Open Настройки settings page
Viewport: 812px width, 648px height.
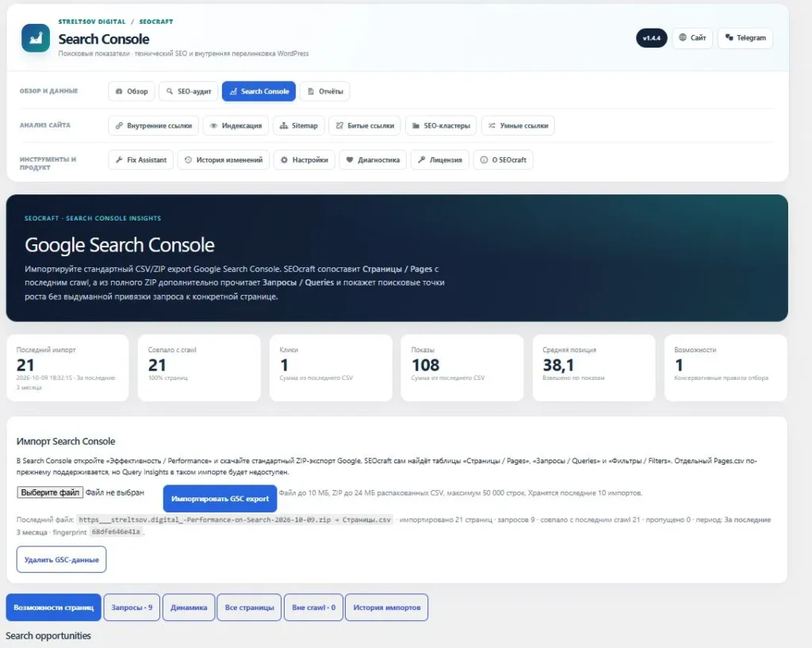[304, 159]
